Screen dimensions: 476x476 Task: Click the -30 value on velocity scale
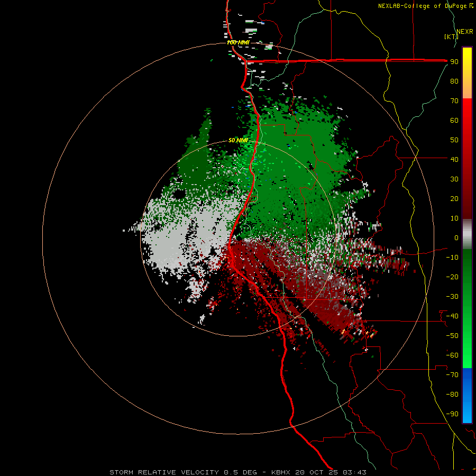click(452, 297)
